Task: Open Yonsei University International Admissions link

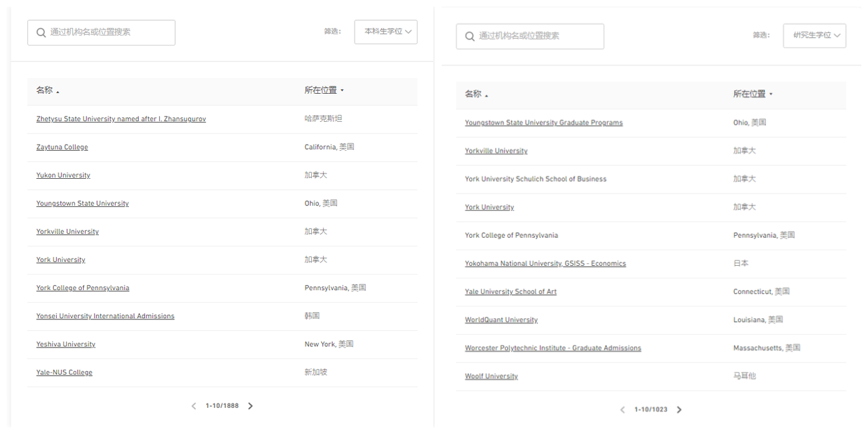Action: coord(105,316)
